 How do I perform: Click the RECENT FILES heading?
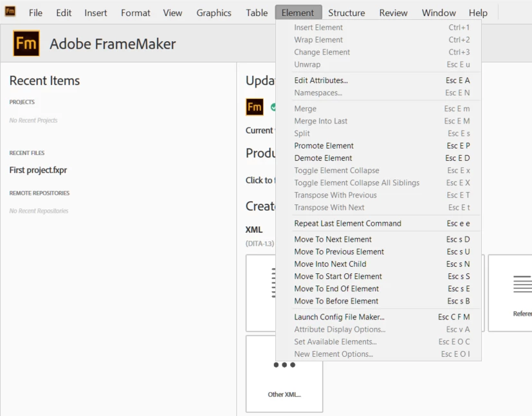click(27, 153)
